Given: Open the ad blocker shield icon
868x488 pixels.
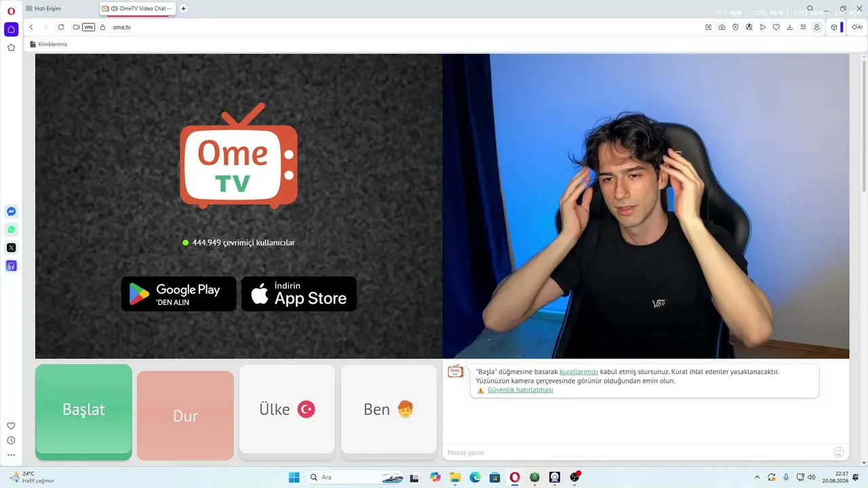Looking at the screenshot, I should point(736,27).
